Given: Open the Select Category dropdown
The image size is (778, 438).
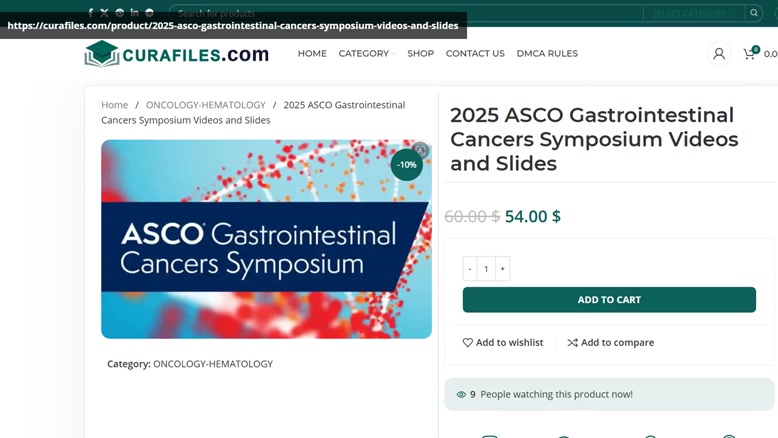Looking at the screenshot, I should [693, 13].
